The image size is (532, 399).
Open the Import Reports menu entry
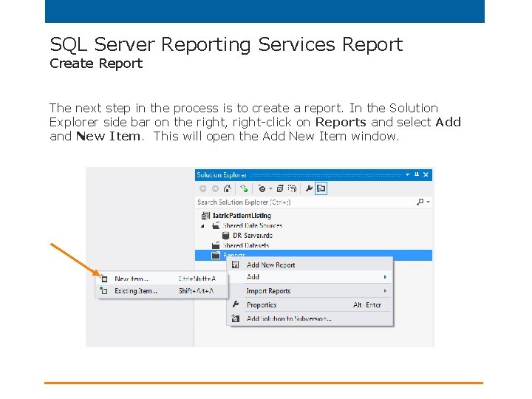point(310,291)
